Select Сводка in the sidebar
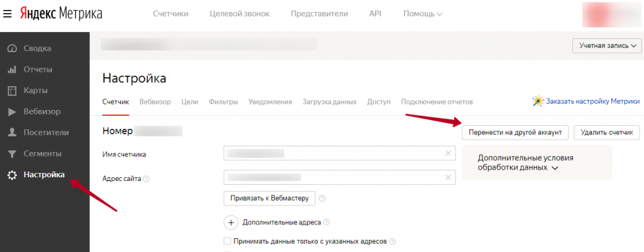The width and height of the screenshot is (644, 252). tap(37, 48)
